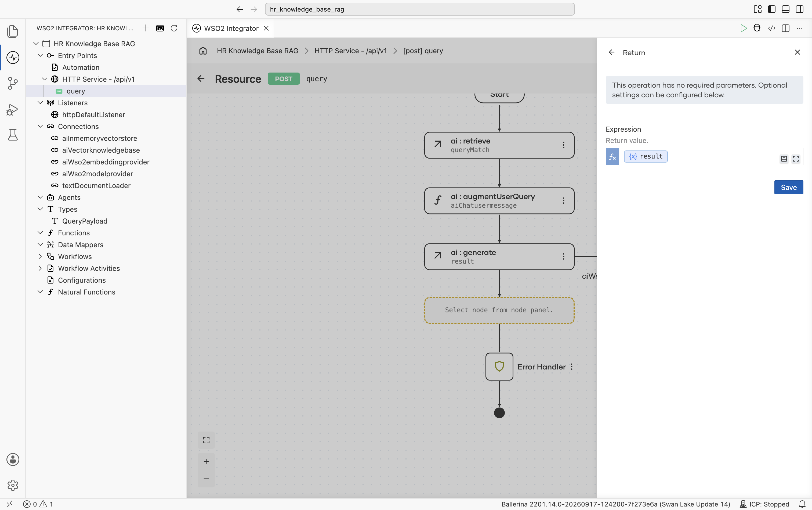Expand the Workflows tree section
The image size is (812, 510).
coord(40,256)
